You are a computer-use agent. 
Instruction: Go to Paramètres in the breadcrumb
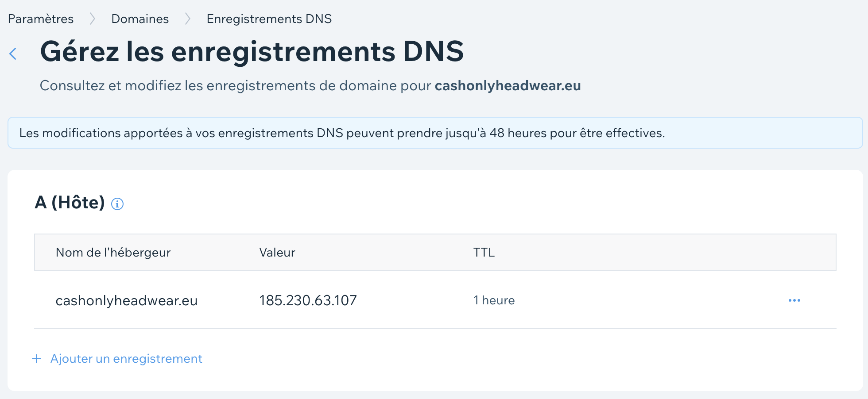click(x=41, y=19)
